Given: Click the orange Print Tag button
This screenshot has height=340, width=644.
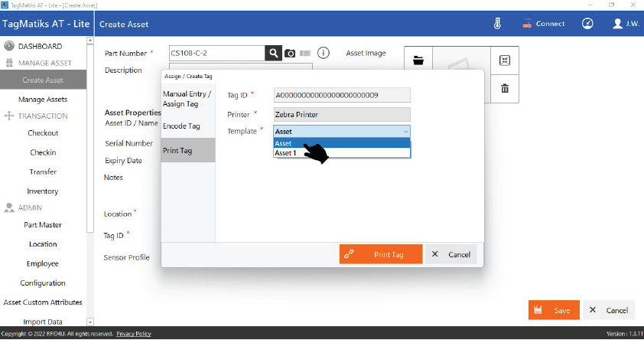Looking at the screenshot, I should tap(381, 254).
